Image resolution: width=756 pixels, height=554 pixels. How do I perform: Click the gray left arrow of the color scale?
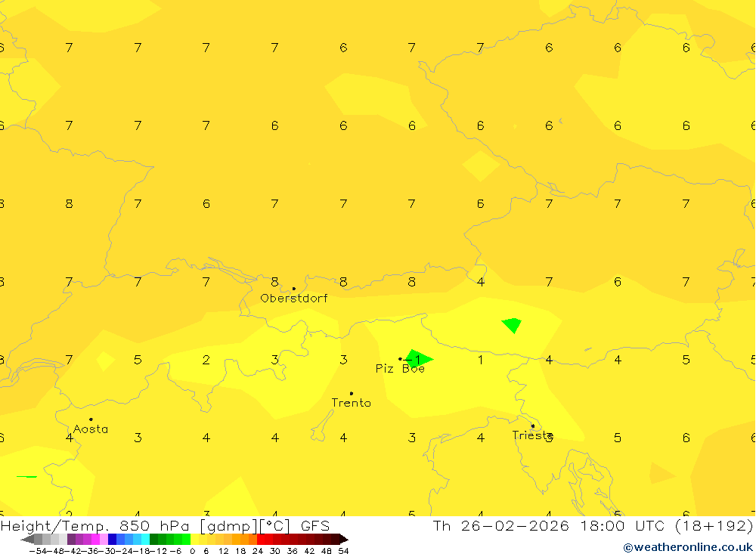tap(27, 540)
